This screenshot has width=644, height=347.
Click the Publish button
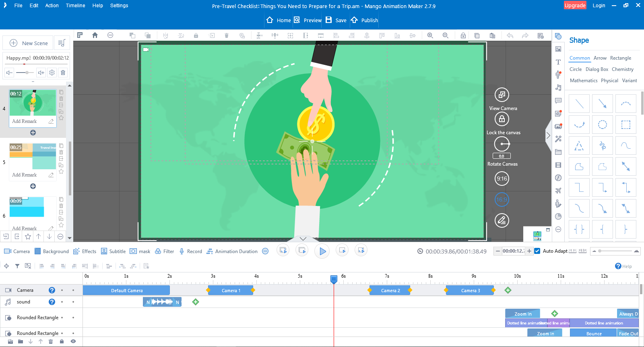pyautogui.click(x=364, y=20)
